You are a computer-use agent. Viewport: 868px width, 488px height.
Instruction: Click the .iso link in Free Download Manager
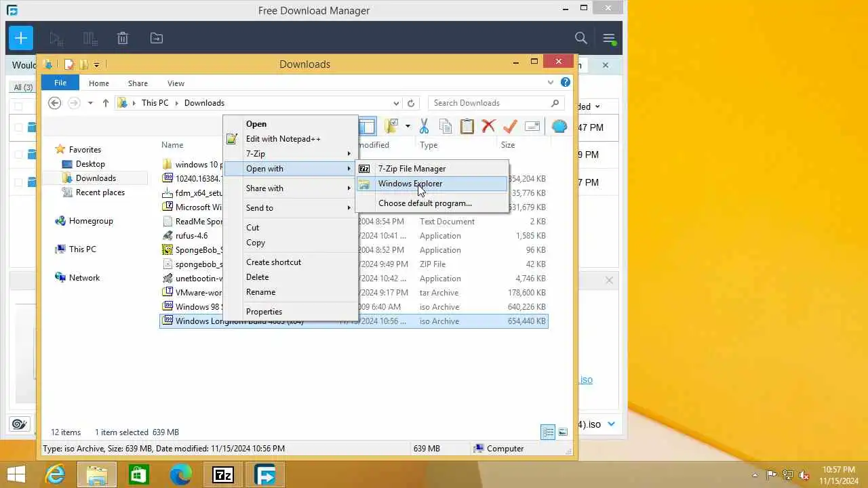point(586,380)
